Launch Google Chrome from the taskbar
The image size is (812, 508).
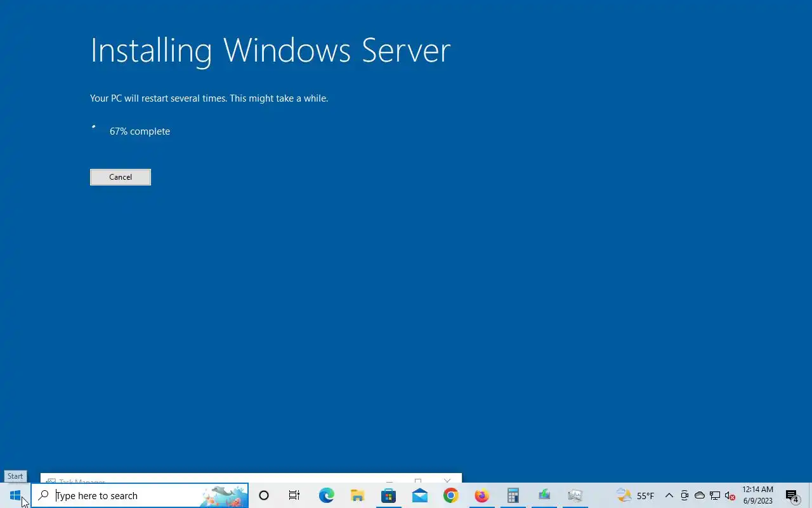click(450, 495)
